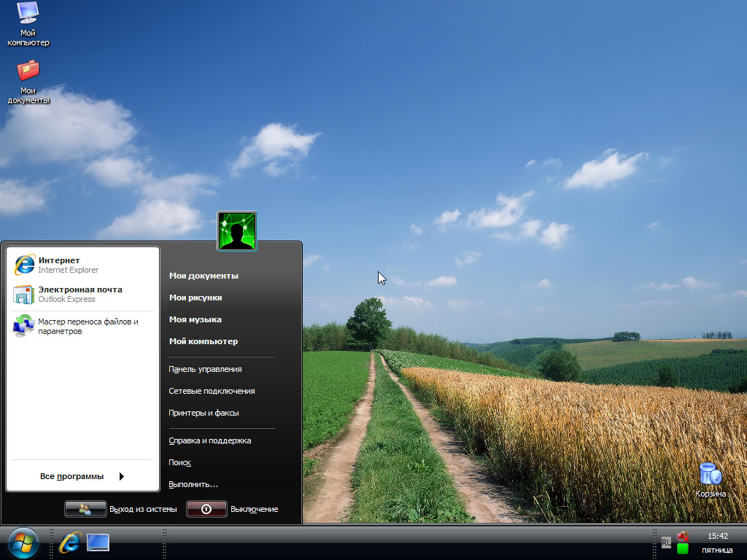The width and height of the screenshot is (747, 560).
Task: Click the Windows Start orb
Action: [23, 542]
